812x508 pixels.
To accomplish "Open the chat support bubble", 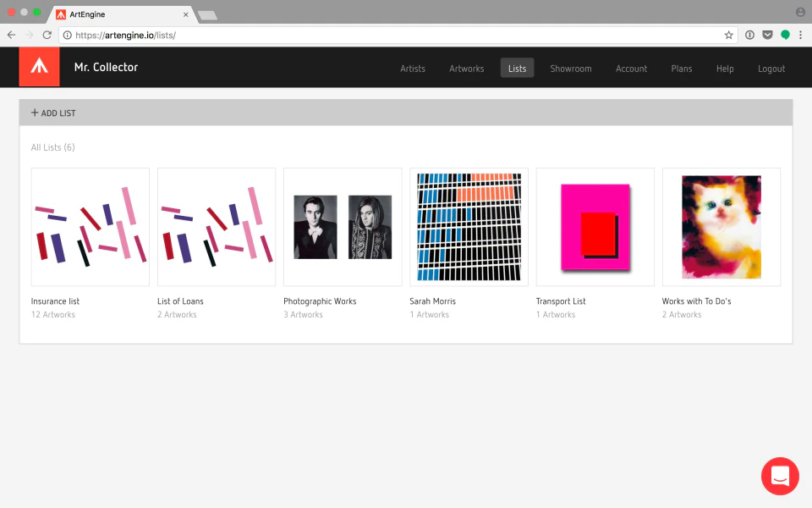I will [x=780, y=476].
